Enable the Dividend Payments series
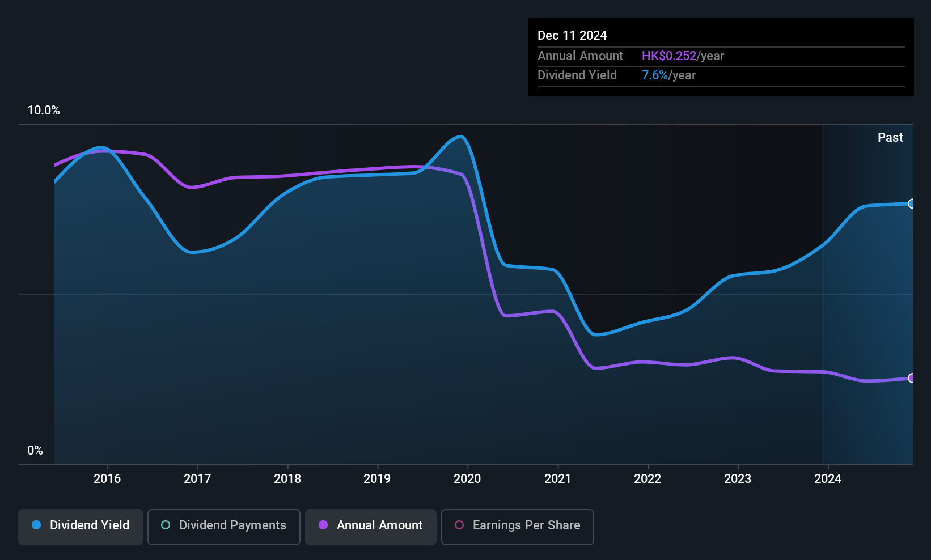931x560 pixels. click(x=224, y=527)
